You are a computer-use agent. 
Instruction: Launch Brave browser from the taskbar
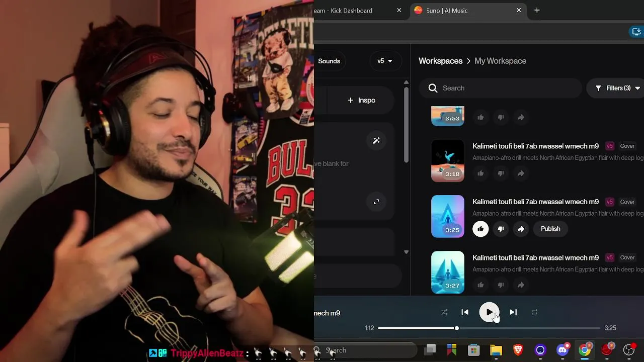point(518,350)
